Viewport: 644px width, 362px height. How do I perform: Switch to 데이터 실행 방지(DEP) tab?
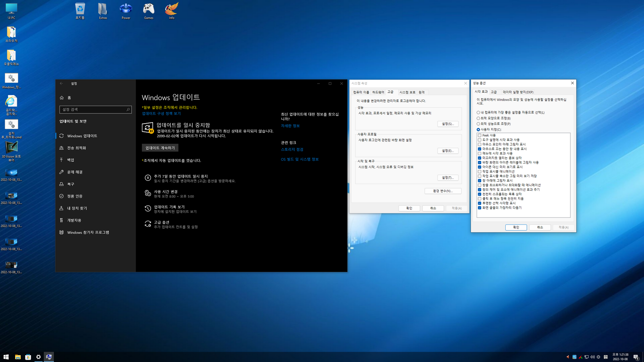518,92
